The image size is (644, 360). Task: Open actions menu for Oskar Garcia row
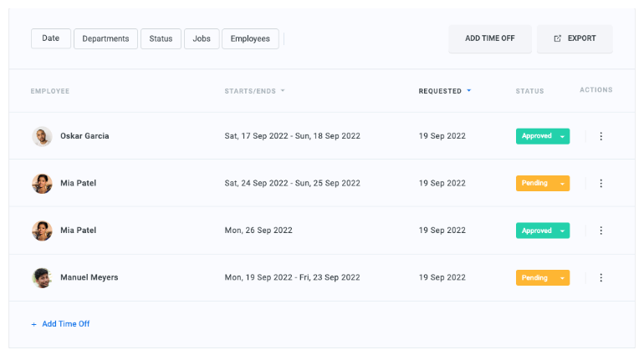point(601,136)
